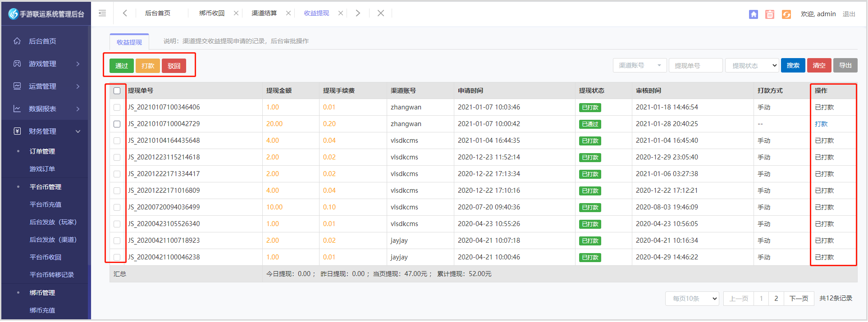Click the yen icon beside 财务管理
The image size is (868, 322).
(x=17, y=131)
